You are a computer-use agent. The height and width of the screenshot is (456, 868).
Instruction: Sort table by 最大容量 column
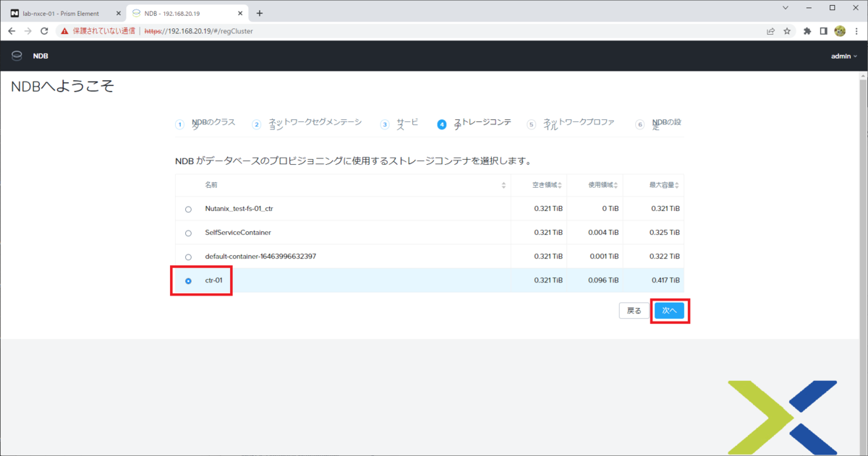(x=678, y=186)
